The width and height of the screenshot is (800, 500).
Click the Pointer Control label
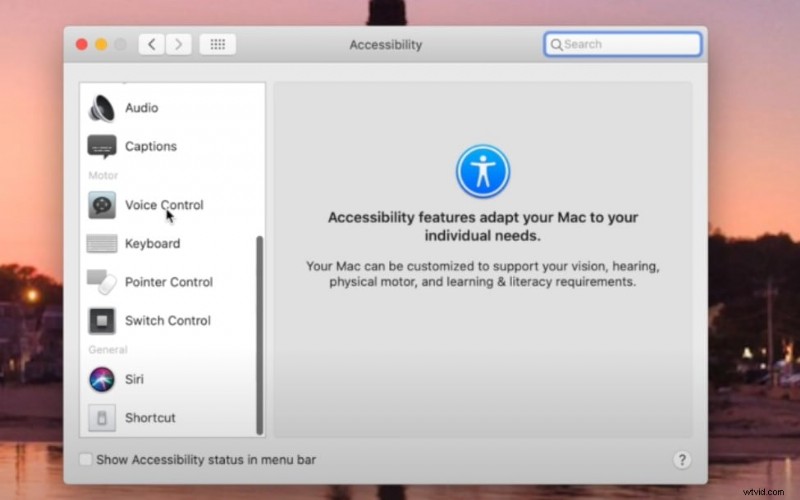169,282
